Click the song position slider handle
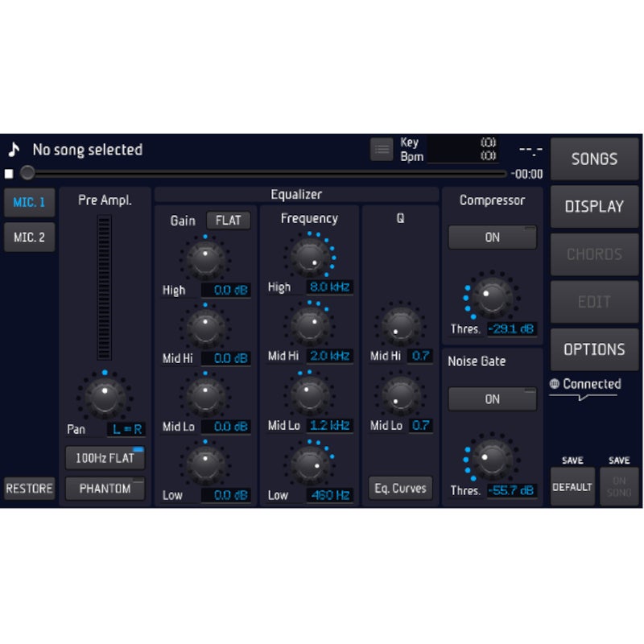The height and width of the screenshot is (644, 644). point(27,173)
